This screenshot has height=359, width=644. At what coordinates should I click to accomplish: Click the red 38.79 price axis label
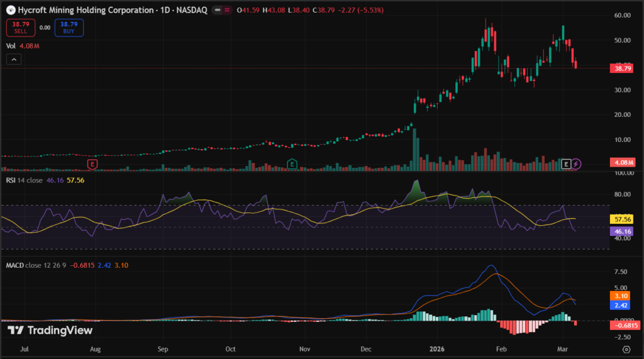click(623, 67)
